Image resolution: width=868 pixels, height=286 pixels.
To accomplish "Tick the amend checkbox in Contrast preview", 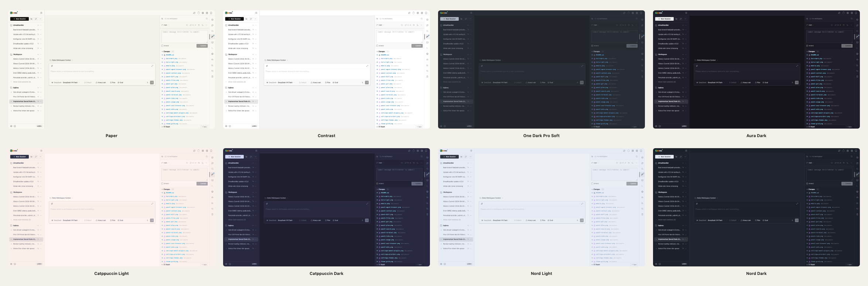I will click(377, 46).
